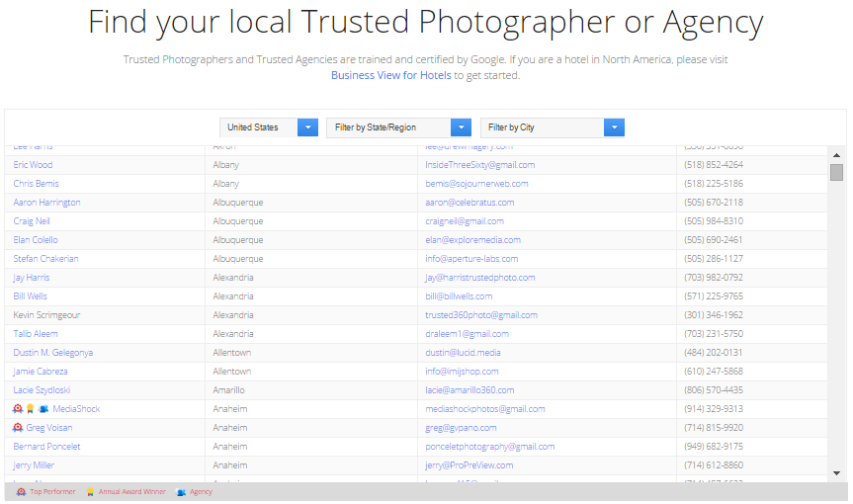Open Eric Wood's photographer profile

click(x=33, y=165)
